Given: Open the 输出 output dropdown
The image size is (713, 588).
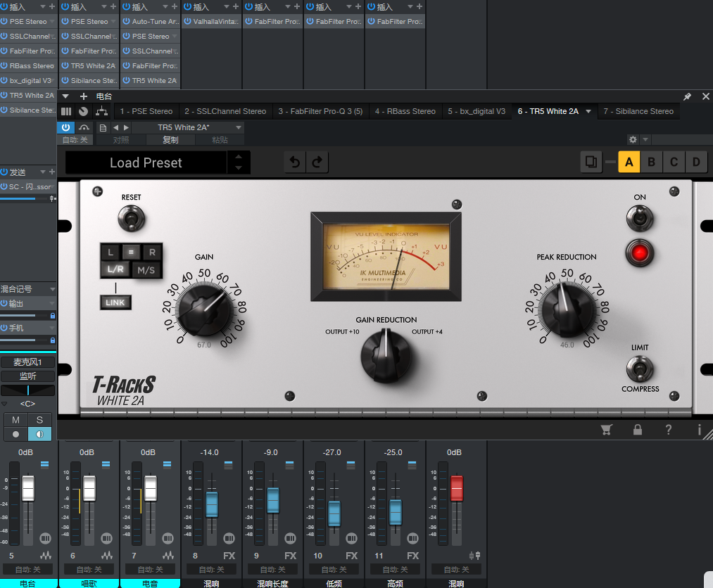Looking at the screenshot, I should pos(52,303).
